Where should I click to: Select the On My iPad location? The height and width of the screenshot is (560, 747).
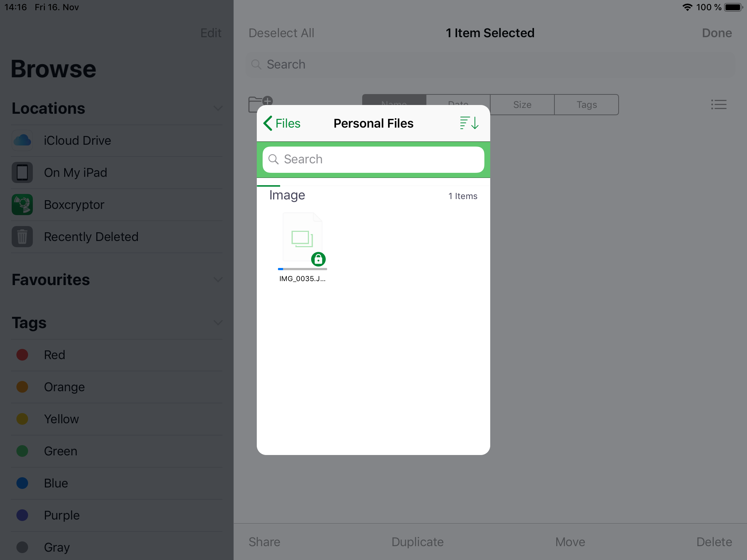76,173
